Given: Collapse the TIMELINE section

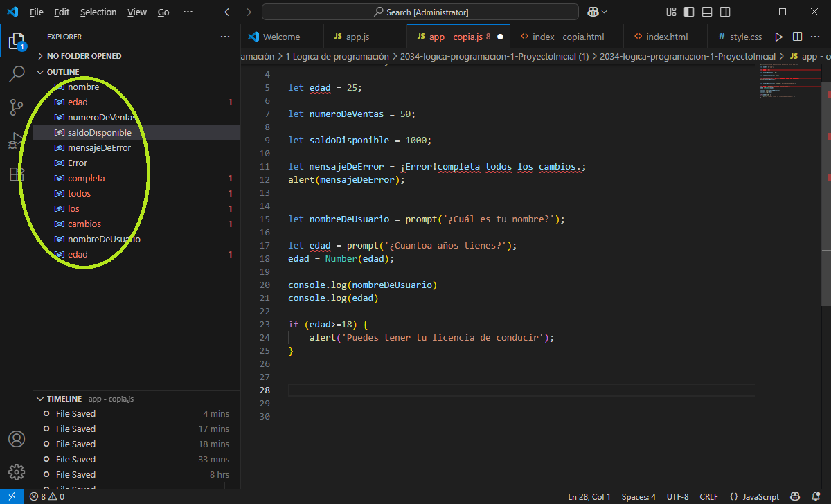Looking at the screenshot, I should point(137,399).
